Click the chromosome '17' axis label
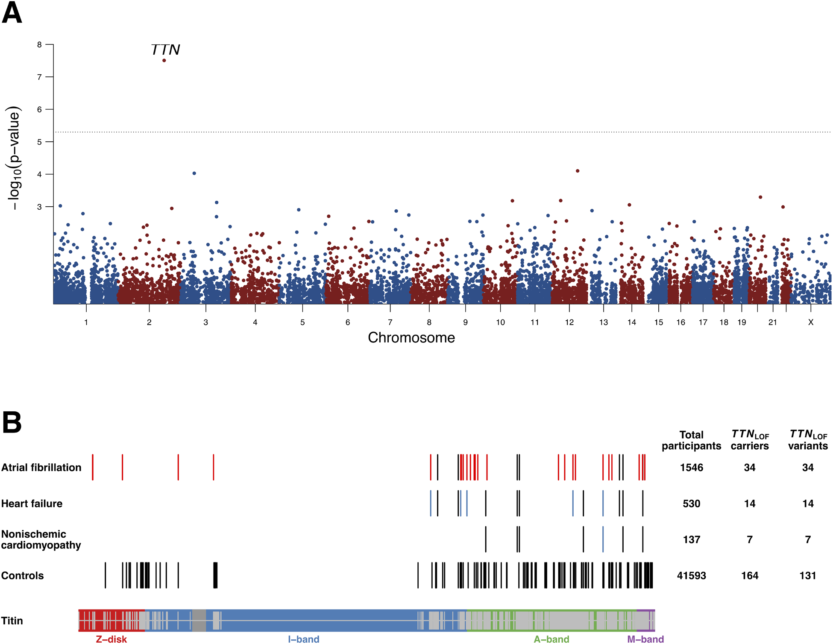The image size is (833, 644). (703, 322)
